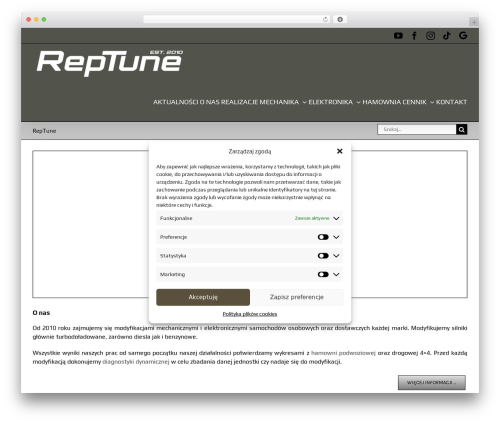This screenshot has height=423, width=500.
Task: Close the Zarządzaj zgodą dialog
Action: 340,151
